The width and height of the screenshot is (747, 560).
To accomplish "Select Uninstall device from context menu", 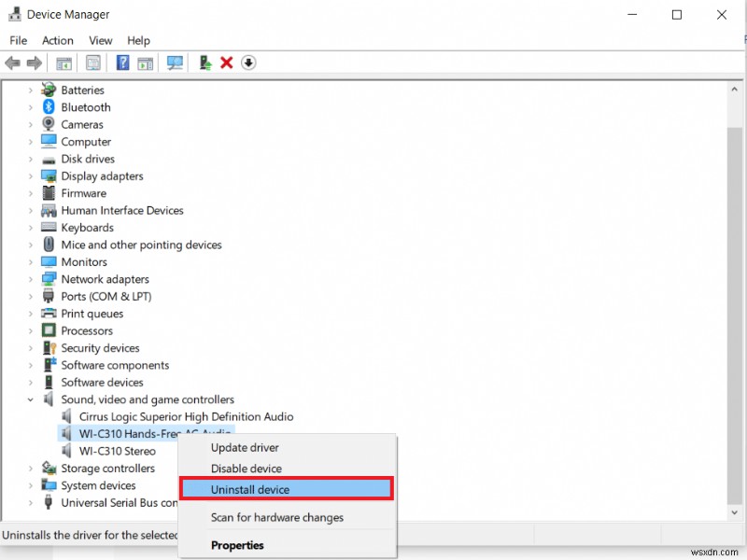I will point(249,489).
